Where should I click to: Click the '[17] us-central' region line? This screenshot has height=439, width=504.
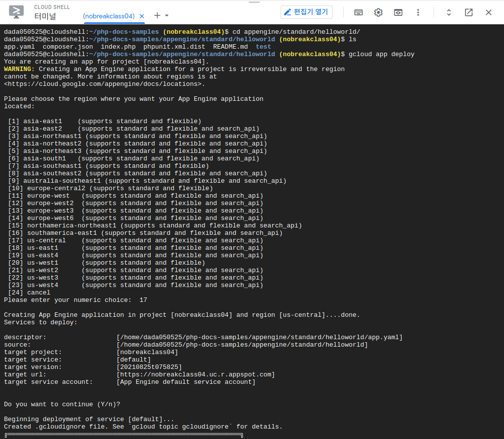tap(136, 240)
